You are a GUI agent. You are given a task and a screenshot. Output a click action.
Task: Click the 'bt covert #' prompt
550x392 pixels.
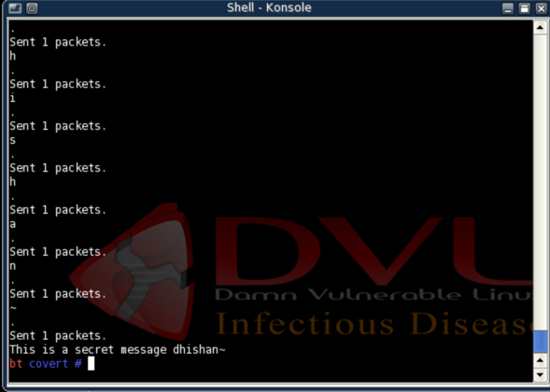46,364
